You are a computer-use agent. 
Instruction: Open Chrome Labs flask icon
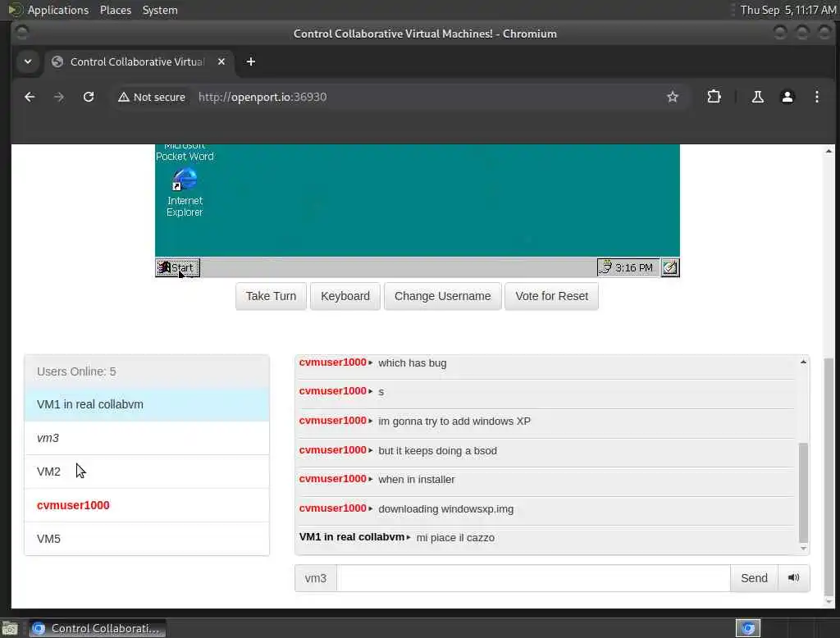pos(757,97)
